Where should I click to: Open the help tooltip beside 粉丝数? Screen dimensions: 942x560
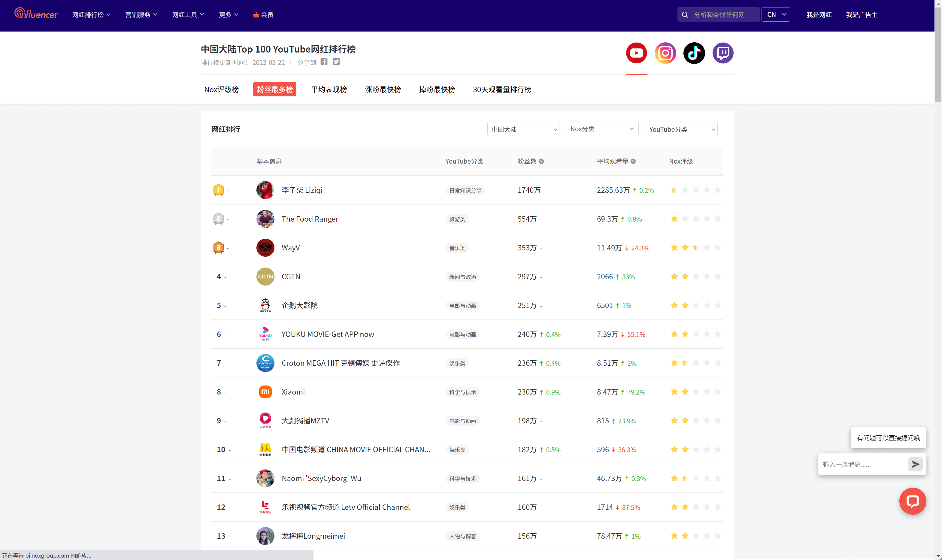pos(542,161)
